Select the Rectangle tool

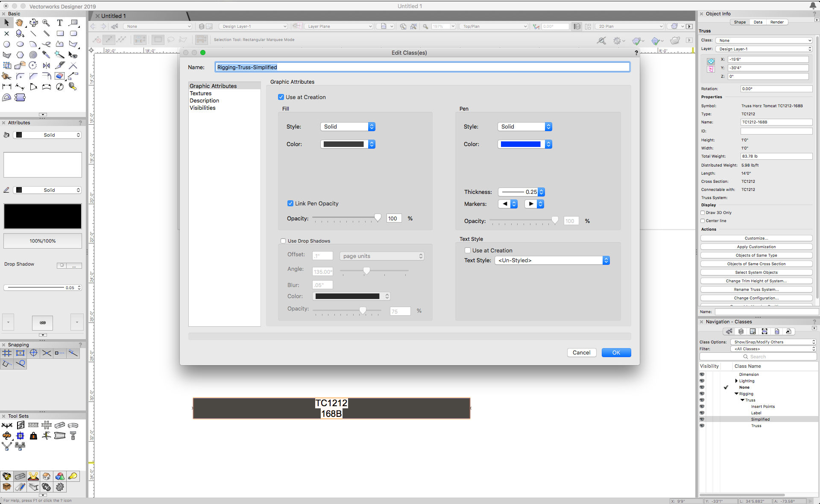pos(60,33)
